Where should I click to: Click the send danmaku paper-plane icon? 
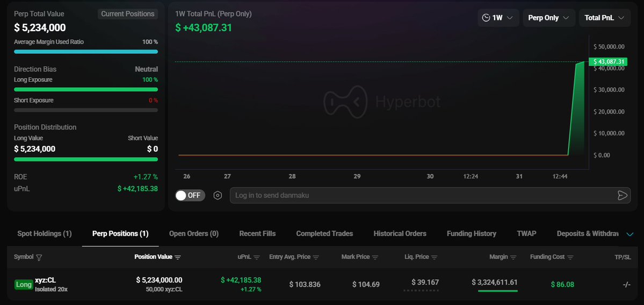(623, 195)
